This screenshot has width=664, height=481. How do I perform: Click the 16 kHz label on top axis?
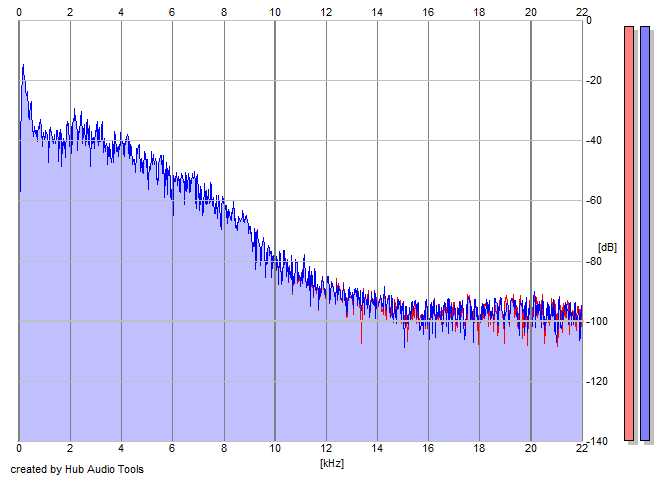tap(428, 12)
